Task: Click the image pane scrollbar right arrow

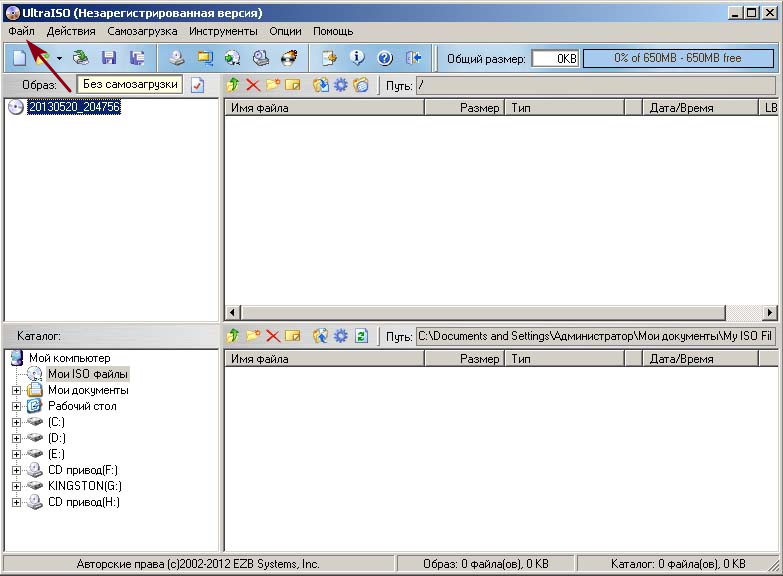Action: 770,313
